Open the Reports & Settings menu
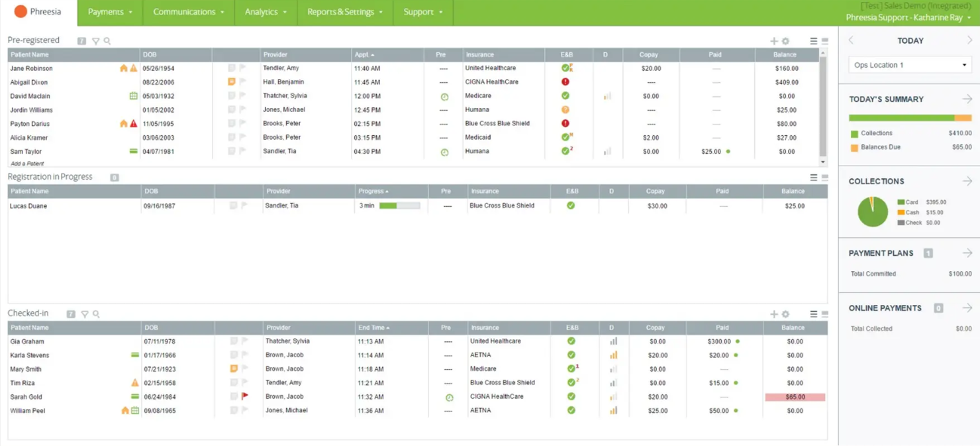The height and width of the screenshot is (446, 980). point(345,13)
